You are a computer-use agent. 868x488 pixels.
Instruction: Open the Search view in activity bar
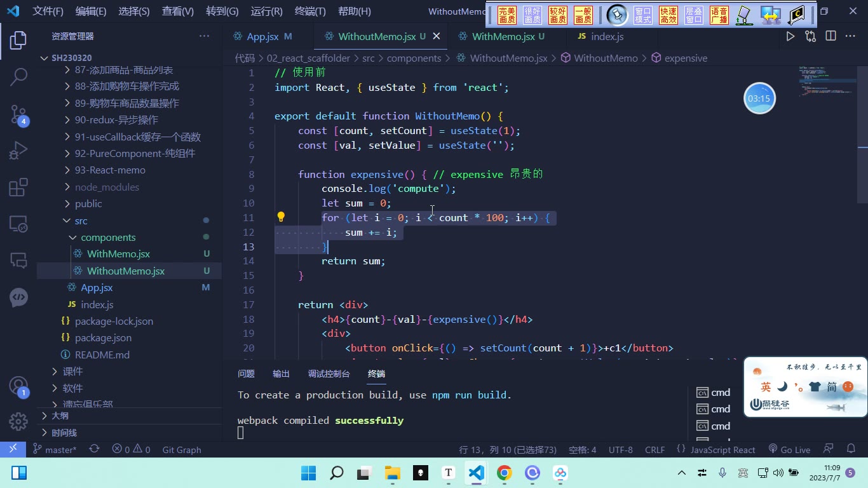tap(18, 77)
